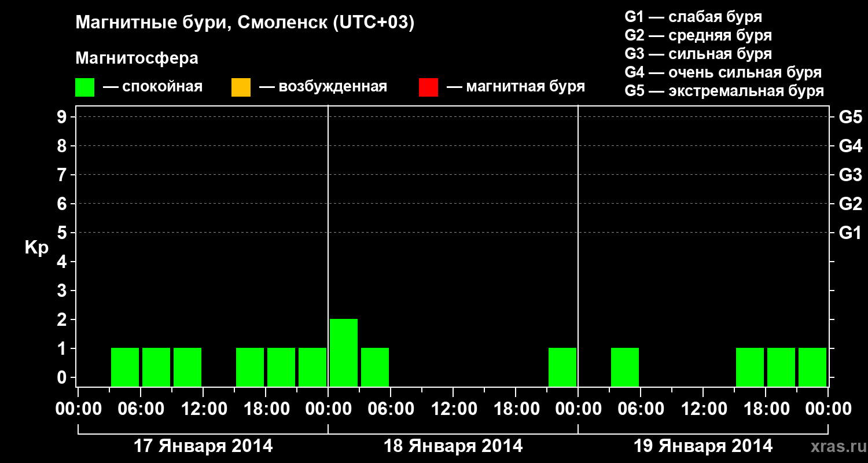Image resolution: width=868 pixels, height=463 pixels.
Task: Click "G5 — экстремальная буря" legend line
Action: [724, 91]
